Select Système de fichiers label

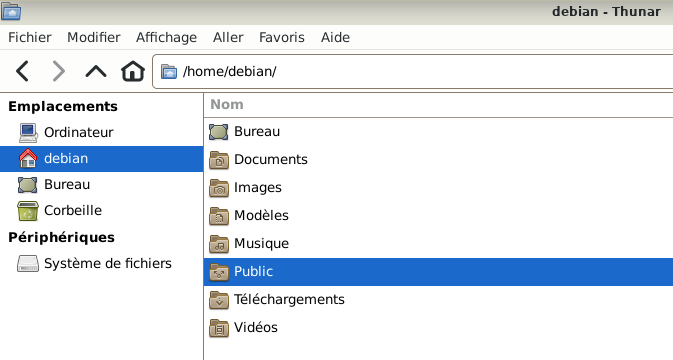[x=108, y=263]
